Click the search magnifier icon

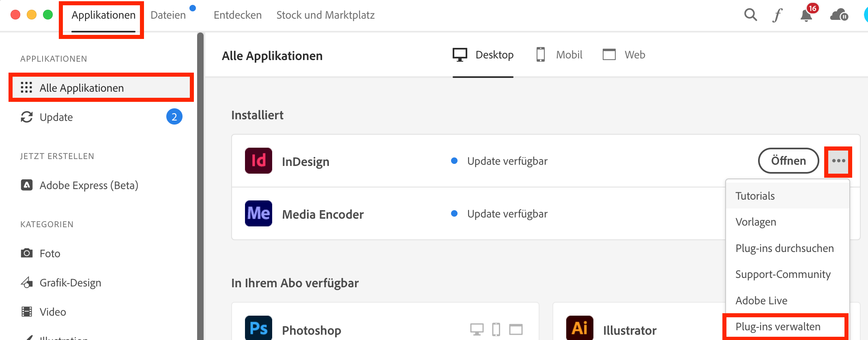point(750,15)
